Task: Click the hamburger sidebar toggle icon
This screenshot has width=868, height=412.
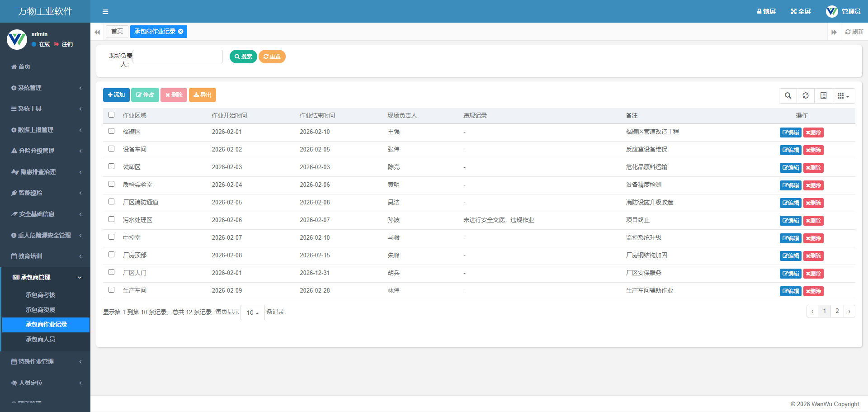Action: click(x=105, y=12)
